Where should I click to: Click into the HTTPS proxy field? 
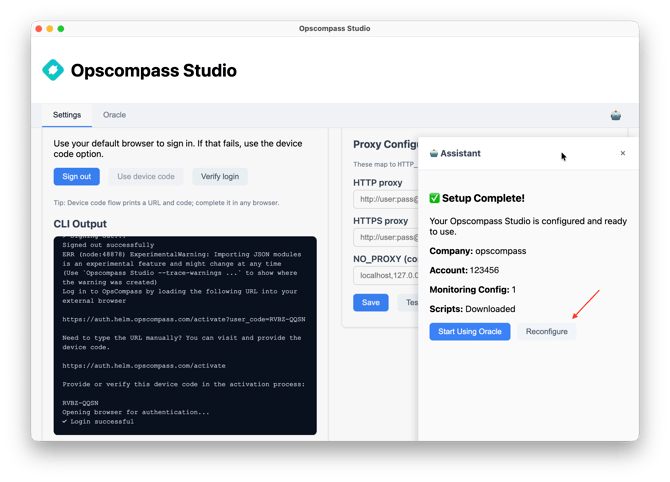click(385, 238)
